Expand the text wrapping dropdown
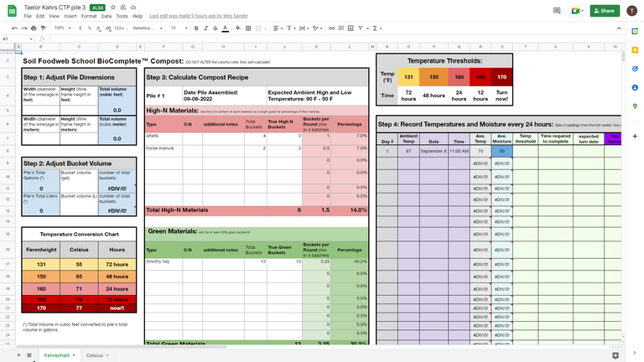Viewport: 644px width, 362px height. (x=304, y=28)
